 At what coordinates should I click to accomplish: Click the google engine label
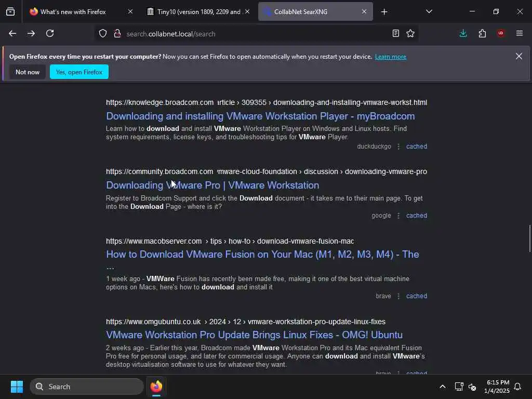[x=381, y=216]
